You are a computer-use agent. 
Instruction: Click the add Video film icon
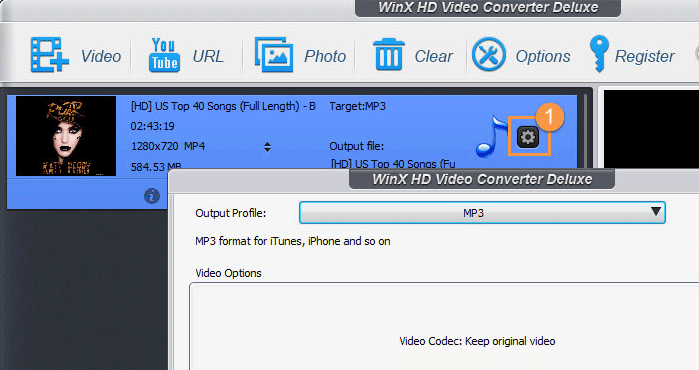coord(49,55)
